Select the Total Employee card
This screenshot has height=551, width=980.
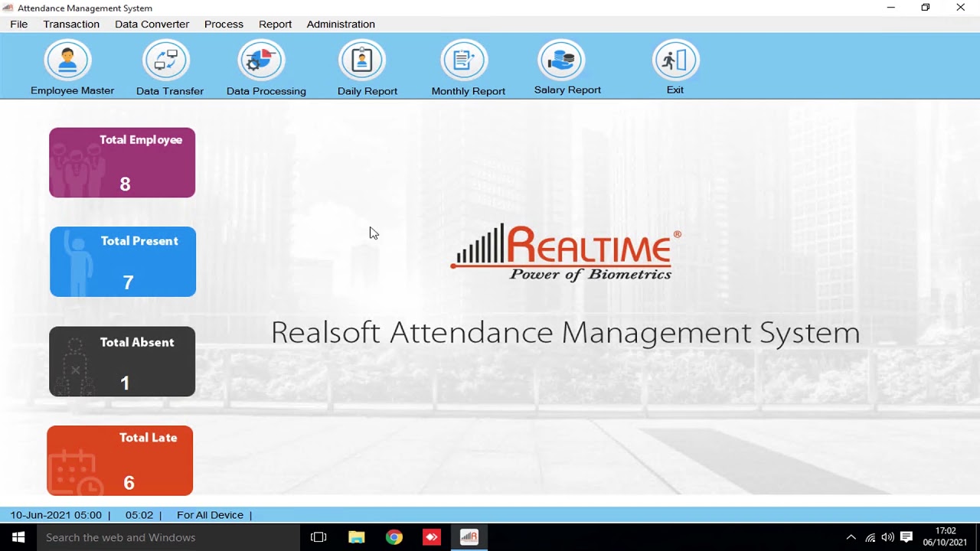[122, 163]
